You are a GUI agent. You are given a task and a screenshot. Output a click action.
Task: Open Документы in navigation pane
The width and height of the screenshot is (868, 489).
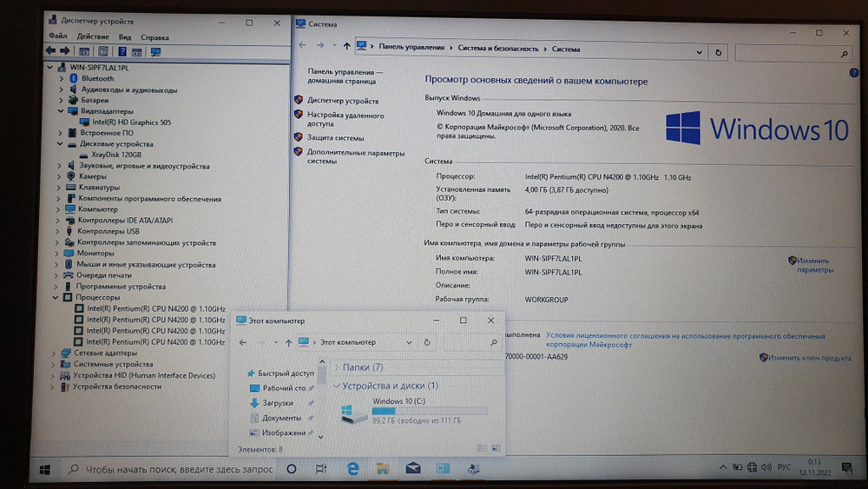tap(281, 418)
